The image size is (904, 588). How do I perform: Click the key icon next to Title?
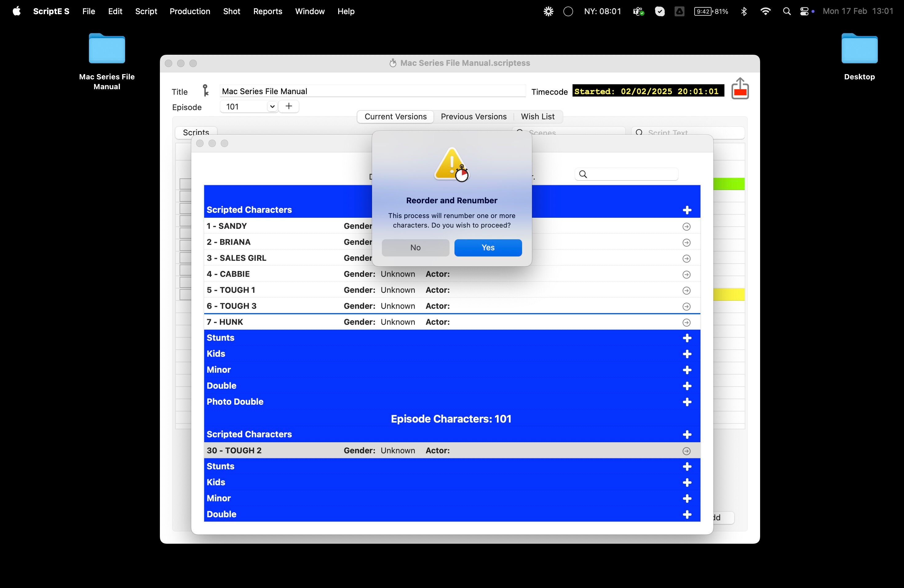pos(205,91)
